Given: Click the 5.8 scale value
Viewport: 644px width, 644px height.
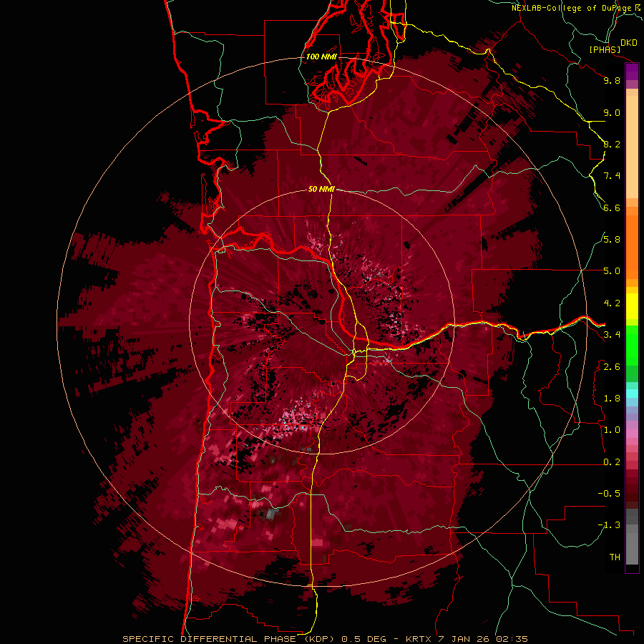Looking at the screenshot, I should [612, 240].
